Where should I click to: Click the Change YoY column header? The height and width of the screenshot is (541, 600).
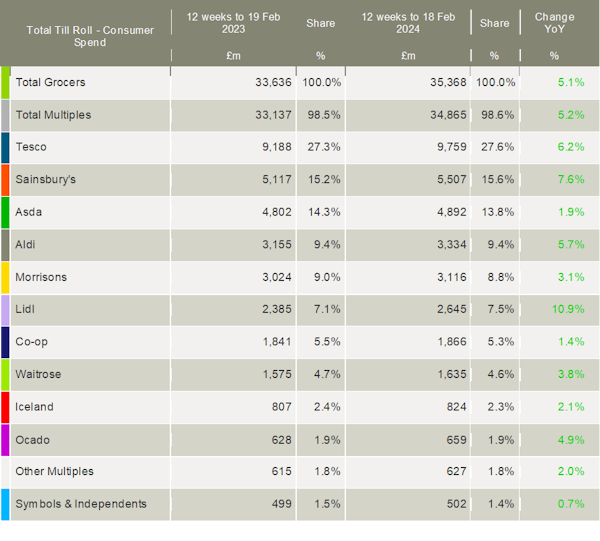[554, 23]
